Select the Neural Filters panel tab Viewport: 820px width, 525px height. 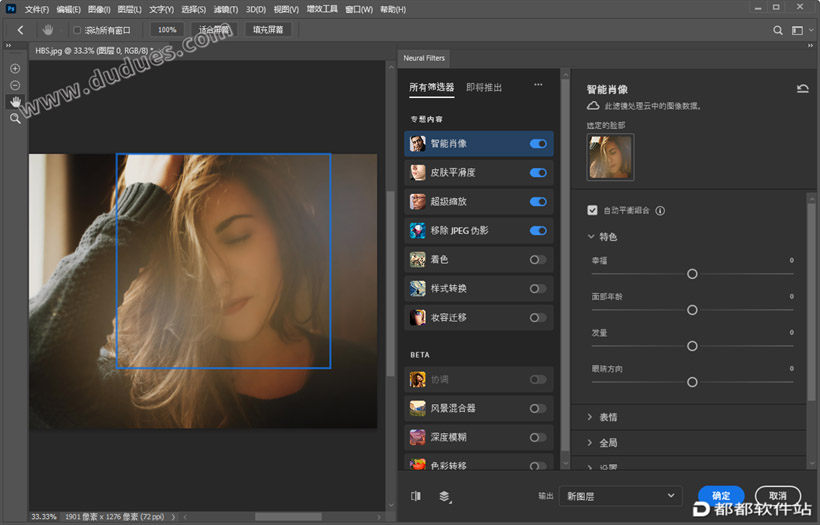point(424,58)
